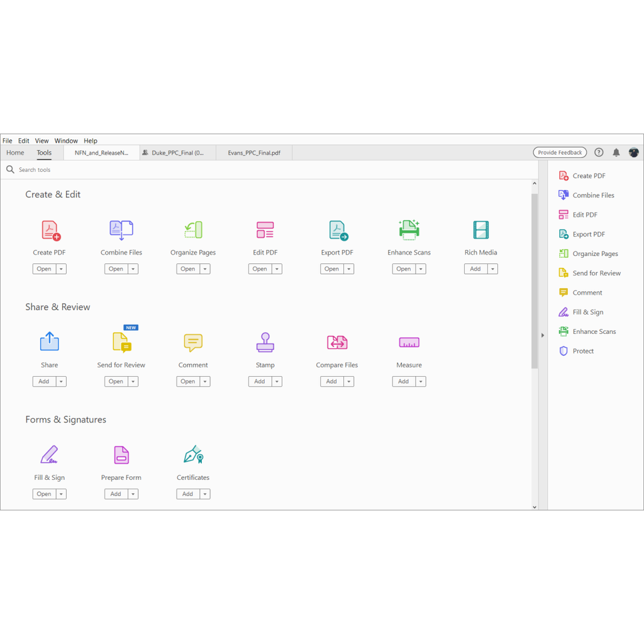644x644 pixels.
Task: Click the Provide Feedback button
Action: [559, 152]
